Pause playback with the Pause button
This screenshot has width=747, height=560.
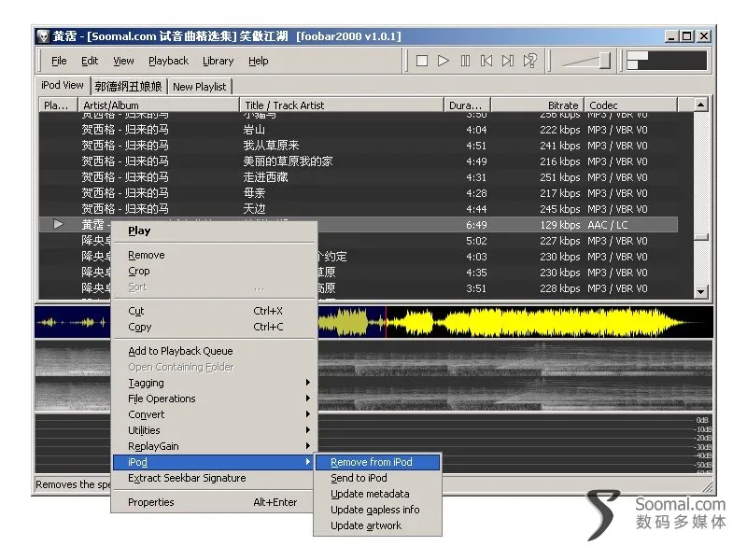tap(465, 61)
